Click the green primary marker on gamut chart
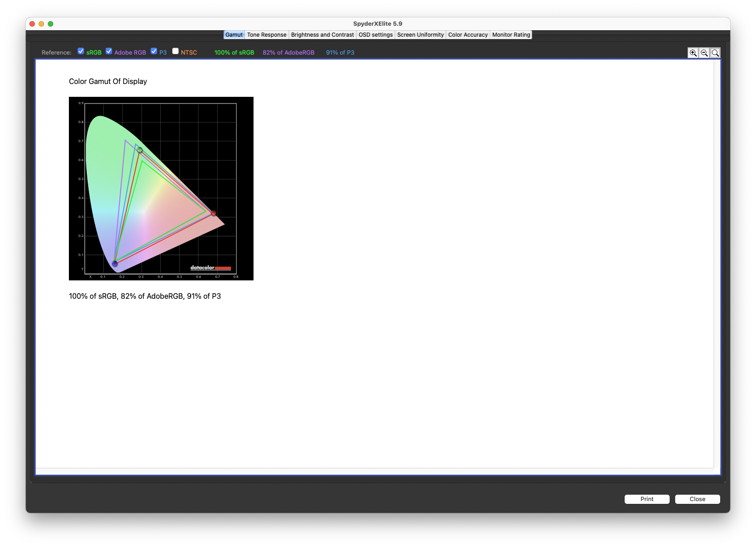The width and height of the screenshot is (756, 547). click(x=140, y=150)
